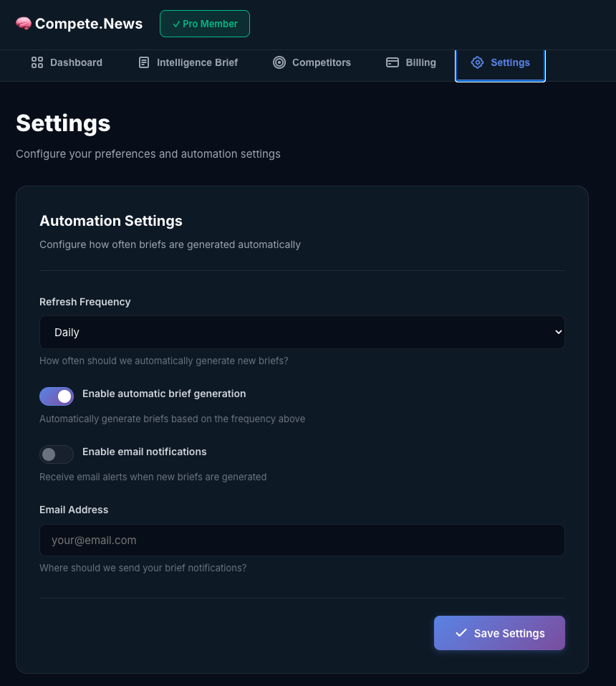Click the brain logo icon

[24, 24]
